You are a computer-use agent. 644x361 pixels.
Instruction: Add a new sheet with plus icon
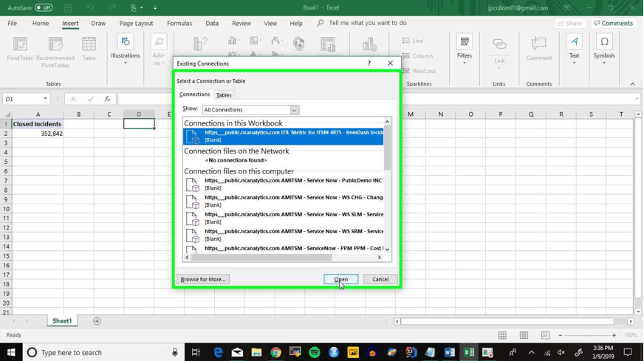pyautogui.click(x=97, y=321)
